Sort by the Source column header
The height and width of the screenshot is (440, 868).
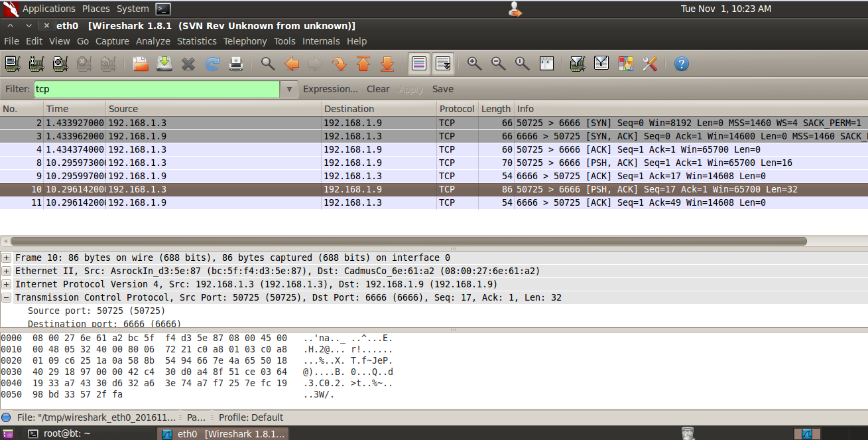tap(214, 109)
